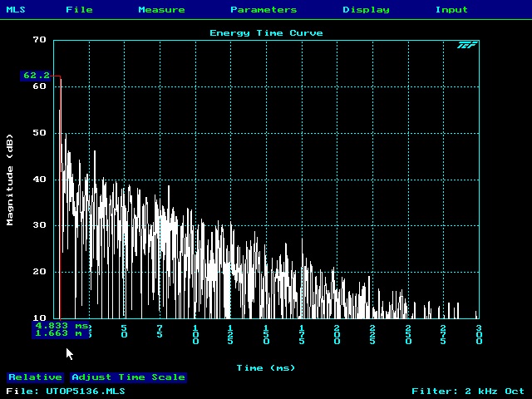Image resolution: width=532 pixels, height=399 pixels.
Task: Click the 250 time axis tick label
Action: pyautogui.click(x=408, y=334)
